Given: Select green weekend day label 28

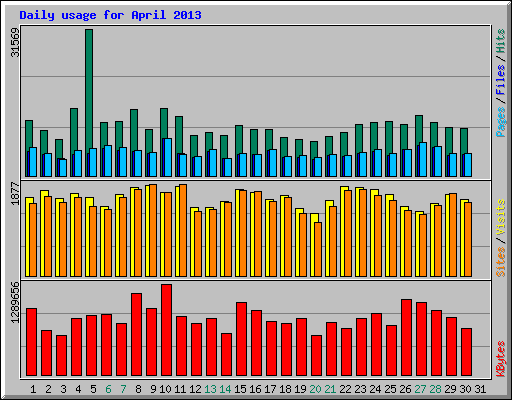Looking at the screenshot, I should coord(435,389).
